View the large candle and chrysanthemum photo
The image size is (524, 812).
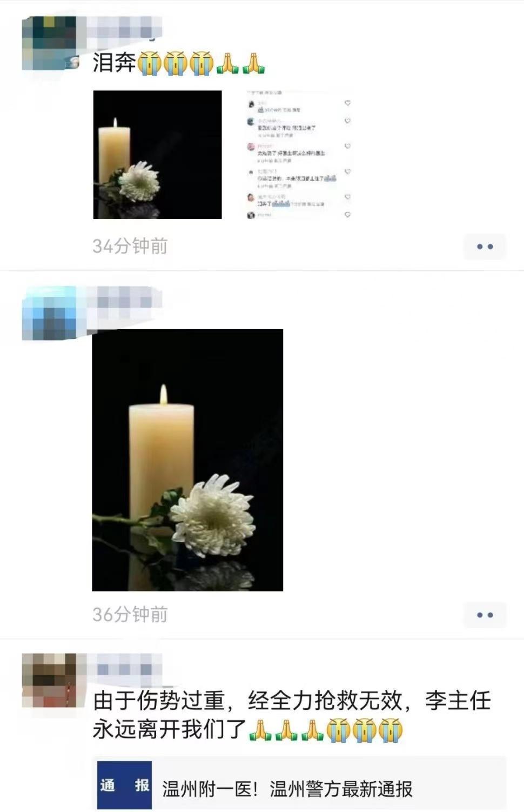(187, 460)
